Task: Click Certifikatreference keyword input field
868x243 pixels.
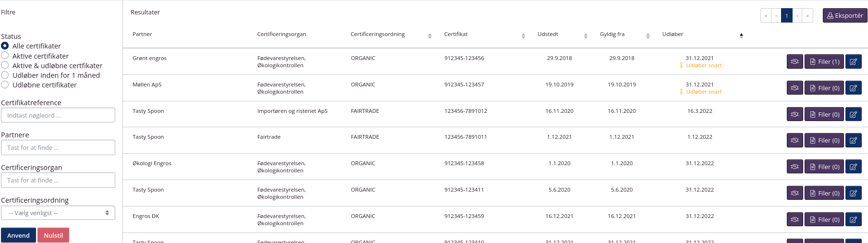Action: point(58,115)
